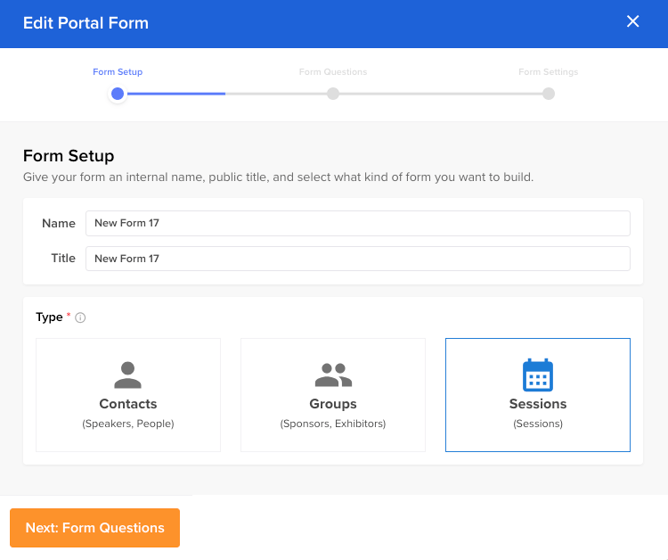
Task: Click the Form Settings step circle
Action: click(x=548, y=94)
